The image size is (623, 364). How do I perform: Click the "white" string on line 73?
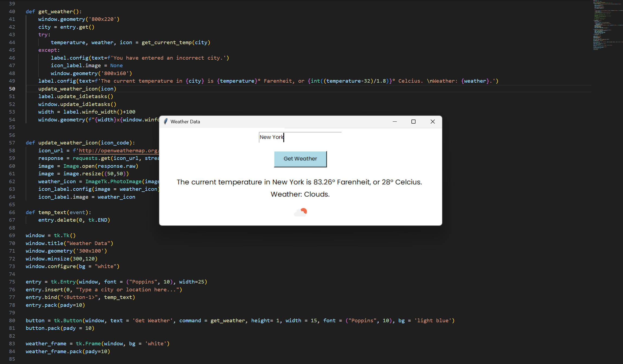106,266
